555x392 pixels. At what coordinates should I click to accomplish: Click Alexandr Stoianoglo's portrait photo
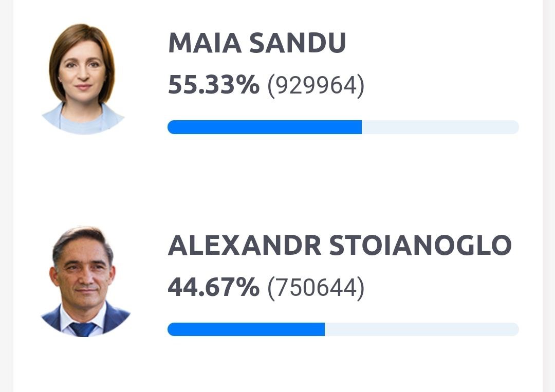(84, 282)
